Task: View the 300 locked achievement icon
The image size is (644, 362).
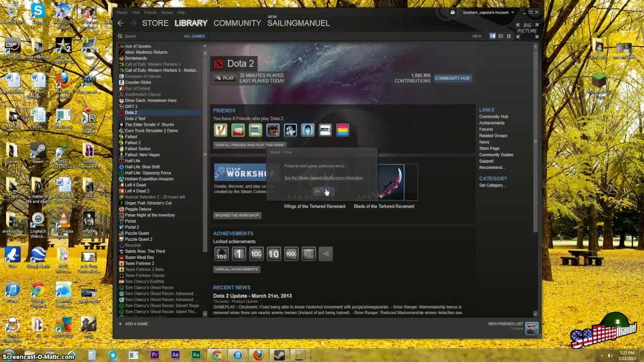Action: point(221,254)
